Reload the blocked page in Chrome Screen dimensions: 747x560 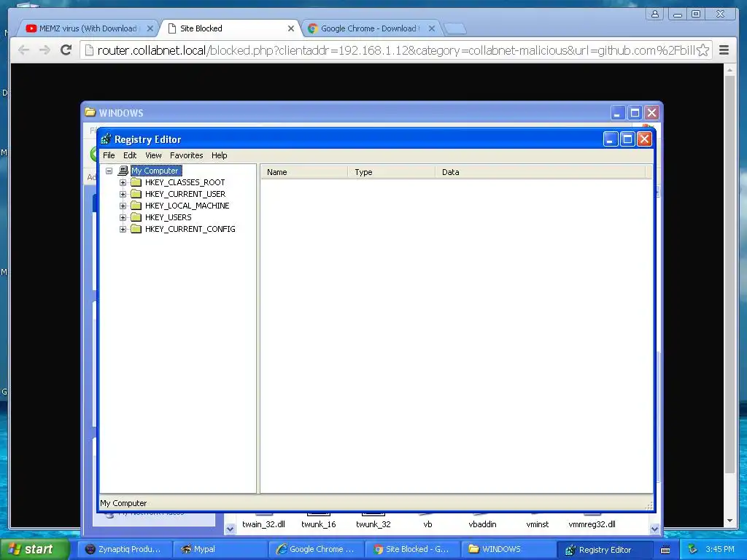(66, 50)
